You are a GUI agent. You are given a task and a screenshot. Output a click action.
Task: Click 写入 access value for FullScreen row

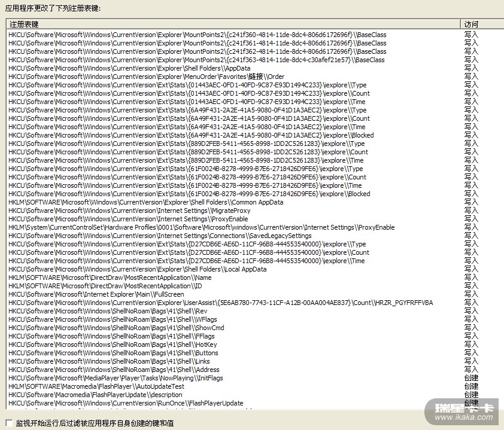[x=471, y=294]
